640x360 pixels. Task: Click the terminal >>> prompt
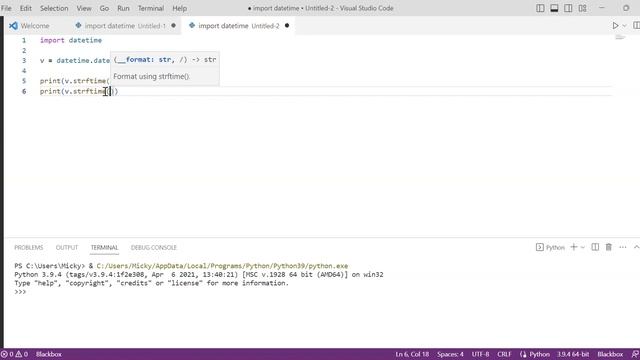(x=20, y=292)
